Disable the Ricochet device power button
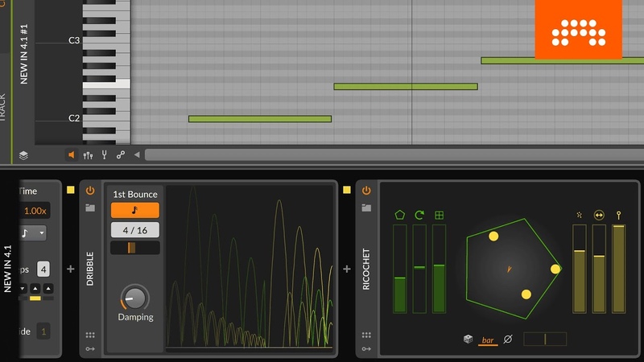The width and height of the screenshot is (644, 362). pos(366,191)
